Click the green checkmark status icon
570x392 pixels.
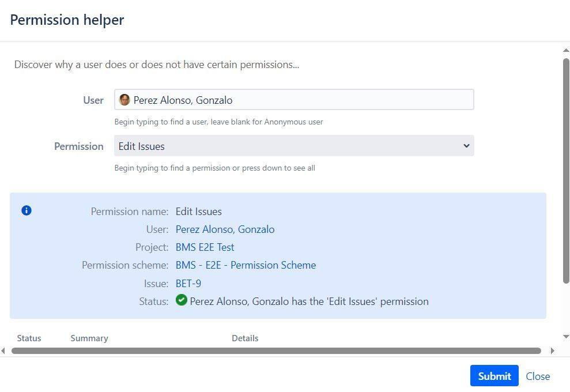182,300
